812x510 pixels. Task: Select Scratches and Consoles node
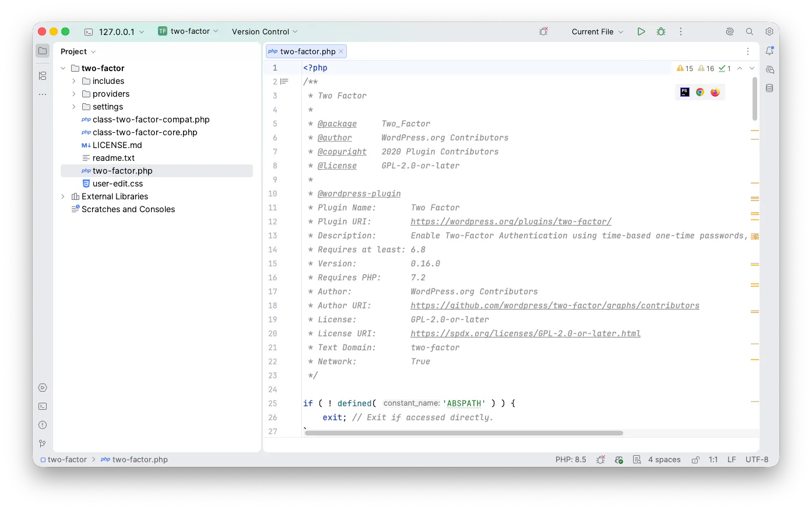coord(128,209)
